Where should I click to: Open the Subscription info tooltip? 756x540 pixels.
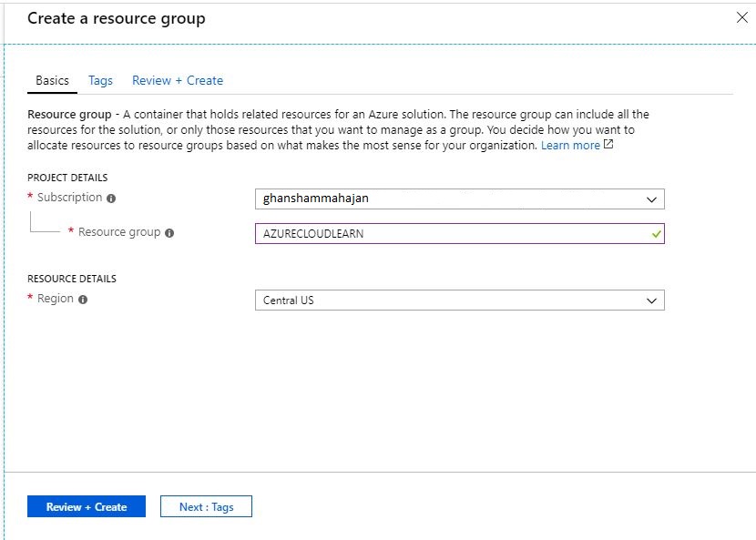point(113,198)
